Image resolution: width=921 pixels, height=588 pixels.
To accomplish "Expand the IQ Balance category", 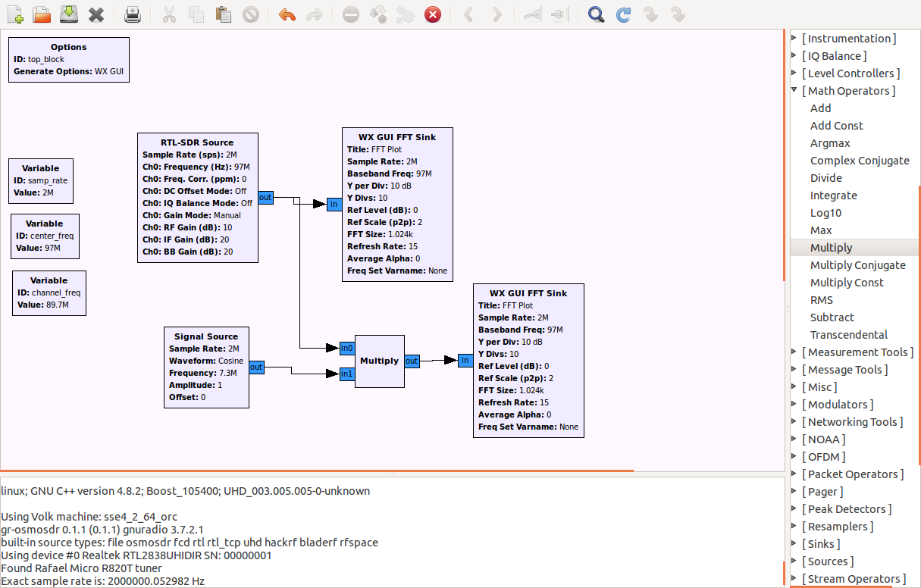I will coord(794,56).
